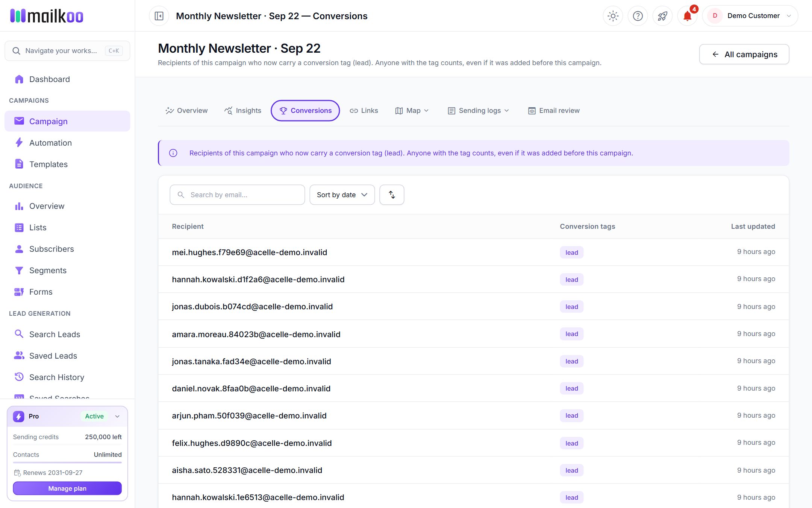Open the Sort by date dropdown
This screenshot has height=508, width=812.
tap(342, 195)
